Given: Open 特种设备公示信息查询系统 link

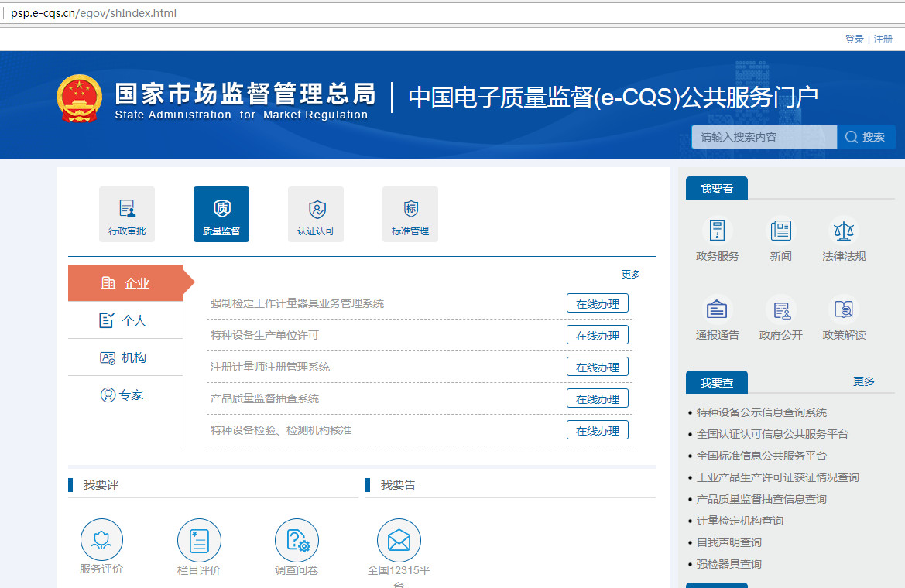Looking at the screenshot, I should point(762,412).
